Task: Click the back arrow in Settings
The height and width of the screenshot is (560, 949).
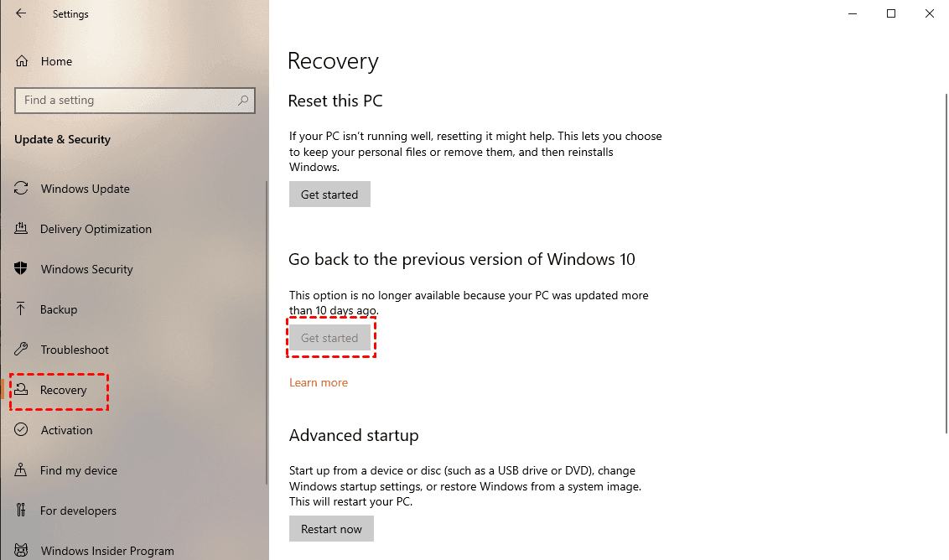Action: (x=21, y=13)
